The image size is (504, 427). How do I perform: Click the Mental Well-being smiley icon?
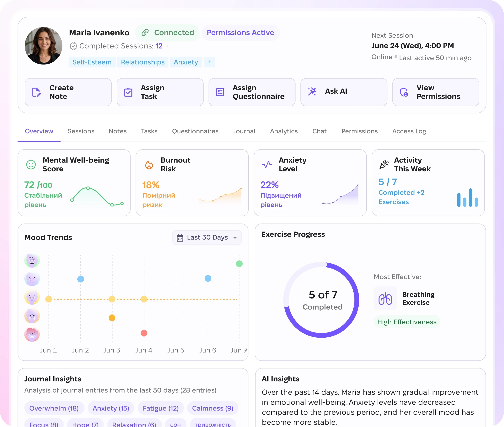point(31,165)
